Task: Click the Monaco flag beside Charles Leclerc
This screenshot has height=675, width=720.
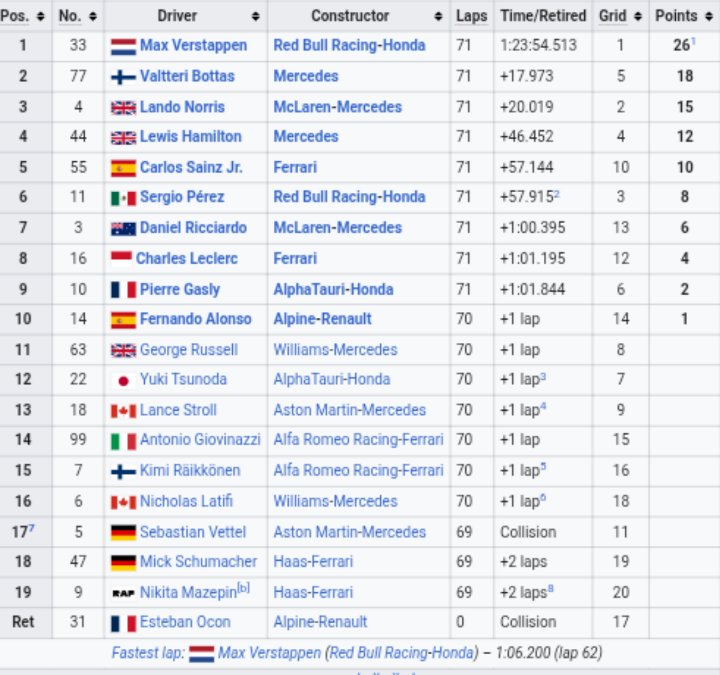Action: pos(122,259)
